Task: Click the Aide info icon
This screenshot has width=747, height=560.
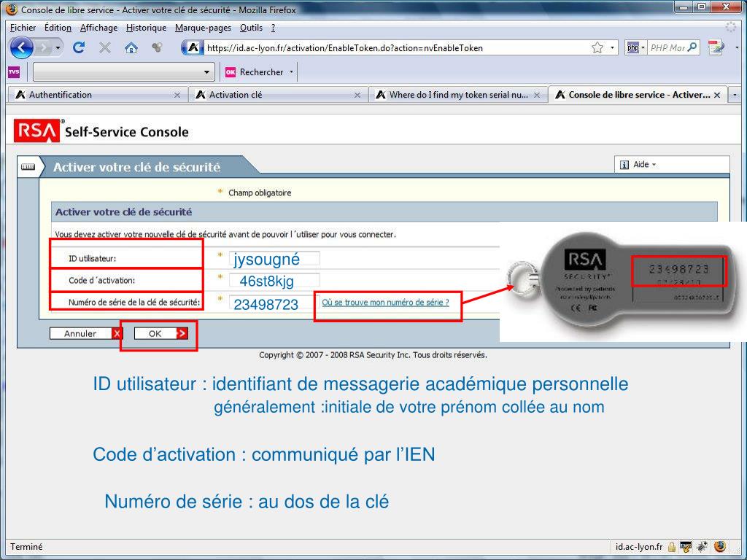Action: [x=624, y=165]
